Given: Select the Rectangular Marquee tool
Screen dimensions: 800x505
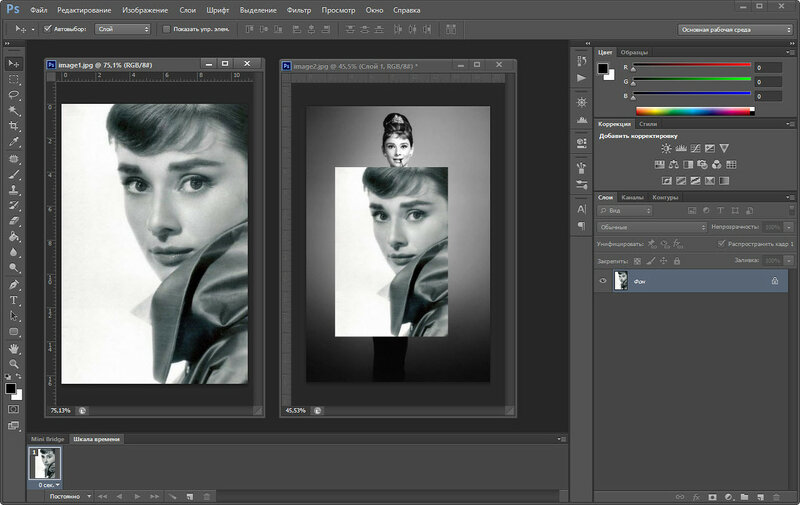Looking at the screenshot, I should 13,80.
